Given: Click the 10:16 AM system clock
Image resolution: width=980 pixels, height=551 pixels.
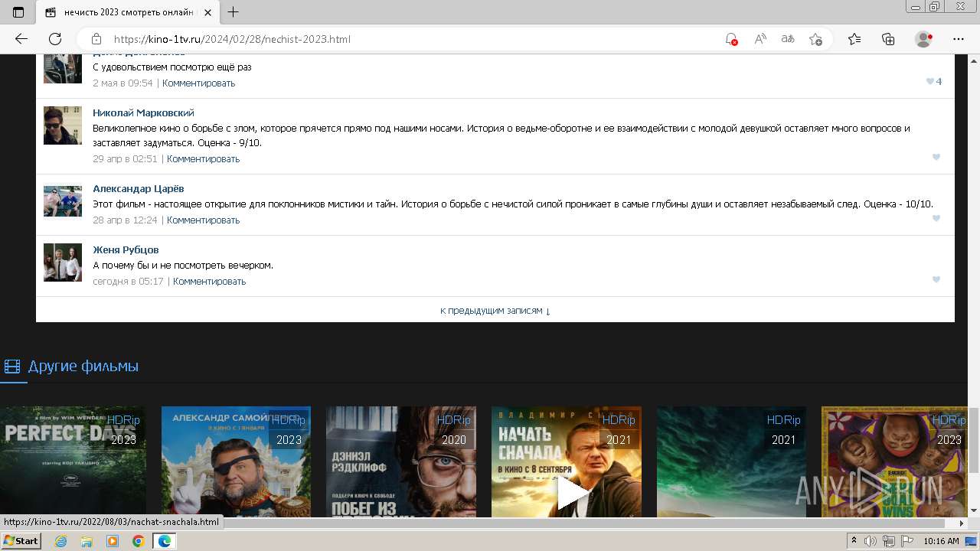Looking at the screenshot, I should pos(941,541).
